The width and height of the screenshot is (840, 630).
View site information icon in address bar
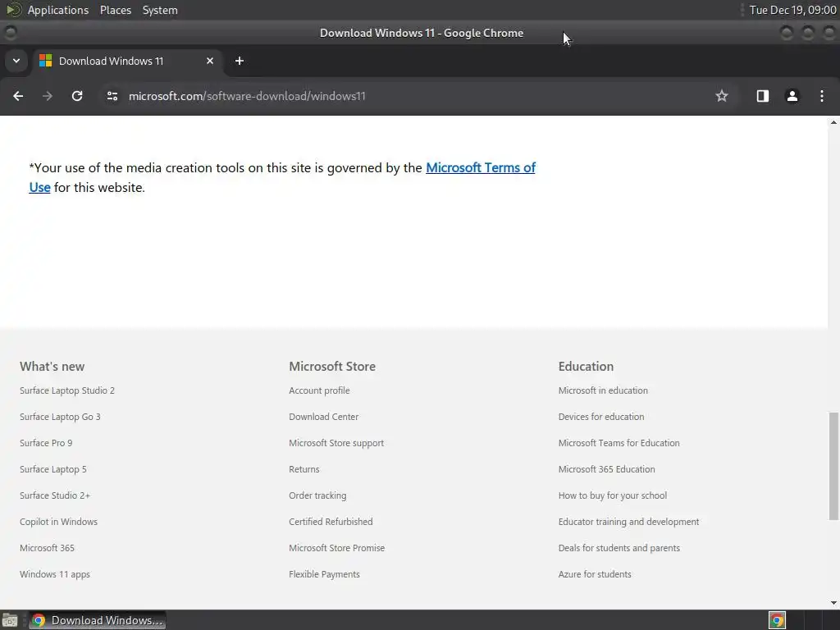pos(112,96)
